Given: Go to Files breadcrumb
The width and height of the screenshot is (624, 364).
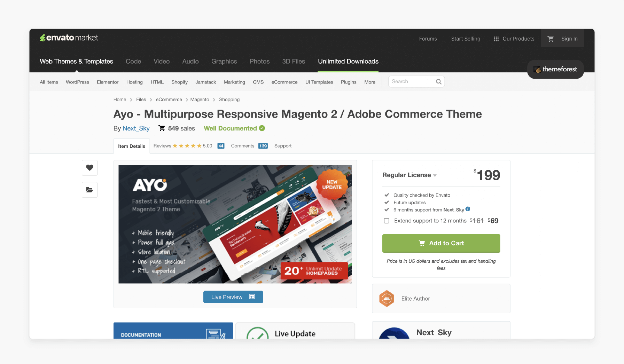Looking at the screenshot, I should (141, 100).
